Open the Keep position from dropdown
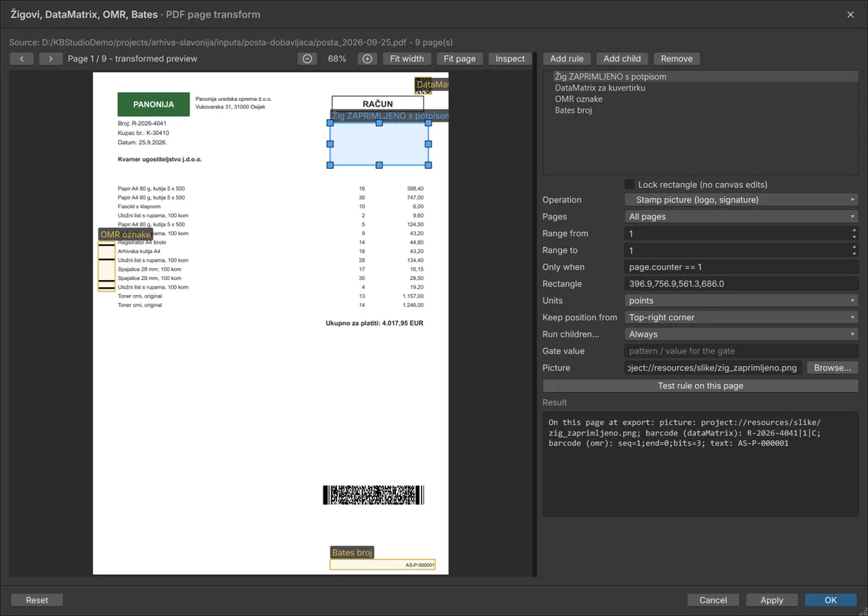The height and width of the screenshot is (616, 868). tap(741, 317)
